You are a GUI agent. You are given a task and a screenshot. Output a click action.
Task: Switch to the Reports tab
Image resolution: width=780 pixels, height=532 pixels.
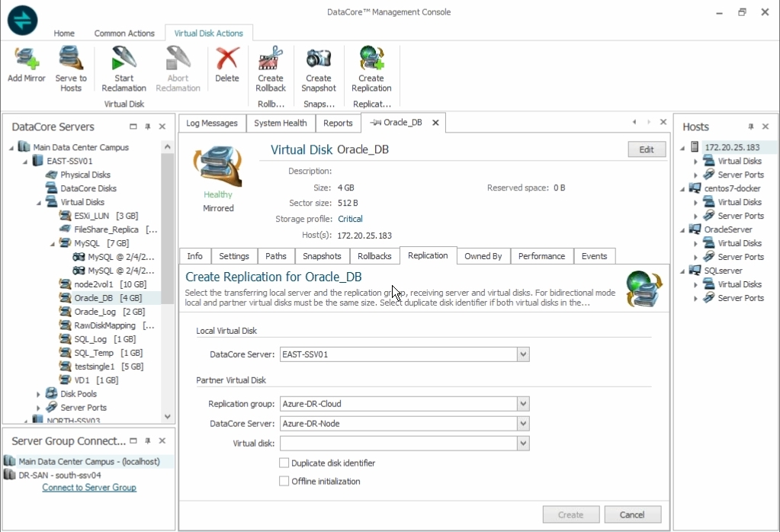(x=338, y=123)
